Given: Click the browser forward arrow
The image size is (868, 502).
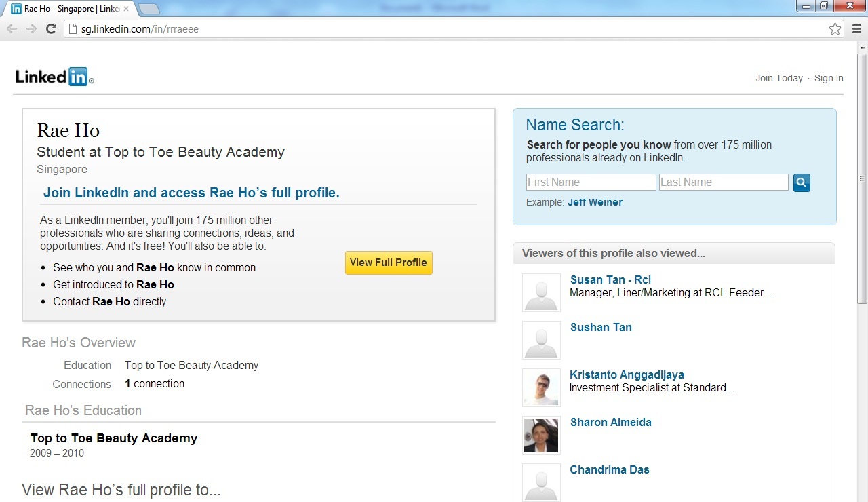Looking at the screenshot, I should click(x=31, y=28).
